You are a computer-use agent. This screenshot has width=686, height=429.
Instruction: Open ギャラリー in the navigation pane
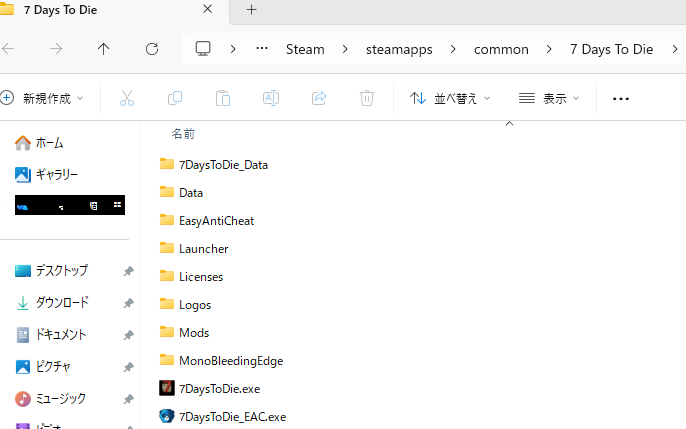pyautogui.click(x=57, y=174)
